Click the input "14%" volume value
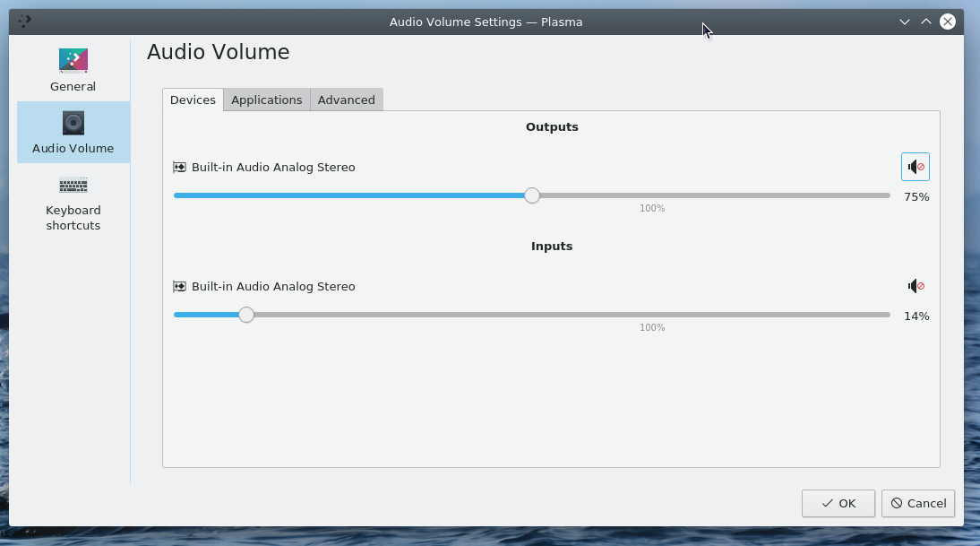 point(916,316)
